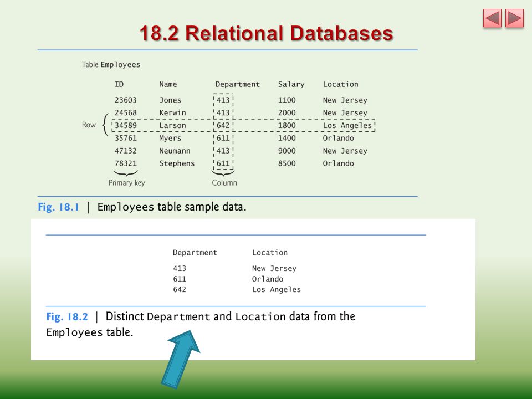Click 'Orlando' in Myers's row

point(338,138)
